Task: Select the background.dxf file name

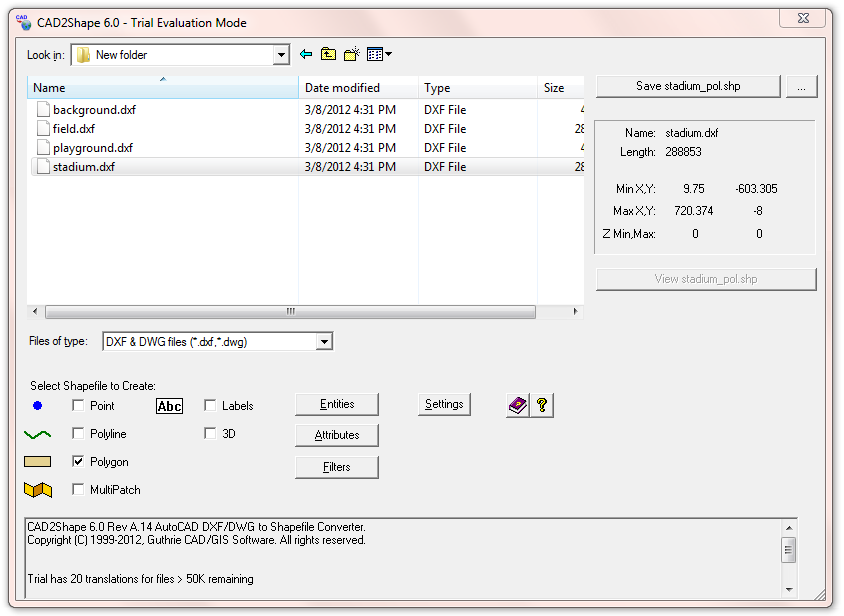Action: (94, 110)
